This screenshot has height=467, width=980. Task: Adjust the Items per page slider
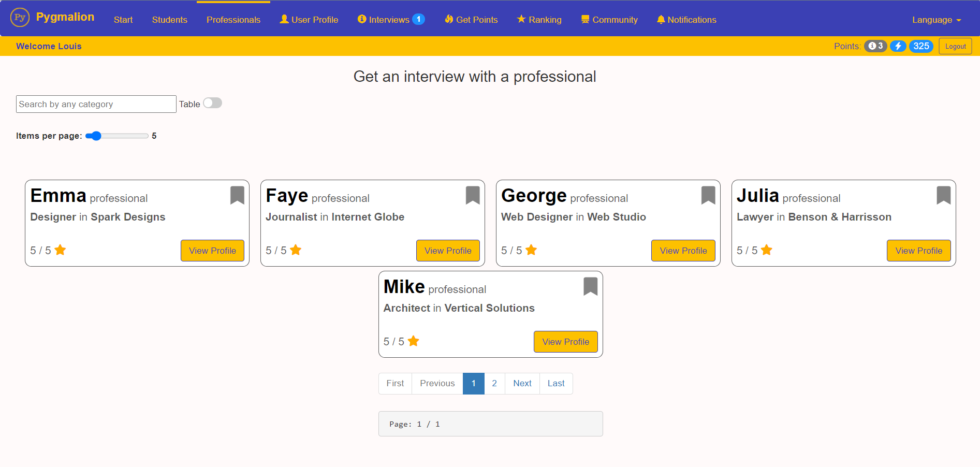tap(117, 136)
